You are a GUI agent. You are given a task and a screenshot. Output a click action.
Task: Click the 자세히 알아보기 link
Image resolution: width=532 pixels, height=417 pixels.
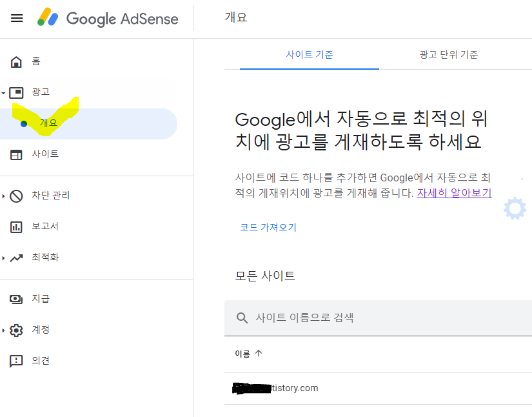click(454, 193)
